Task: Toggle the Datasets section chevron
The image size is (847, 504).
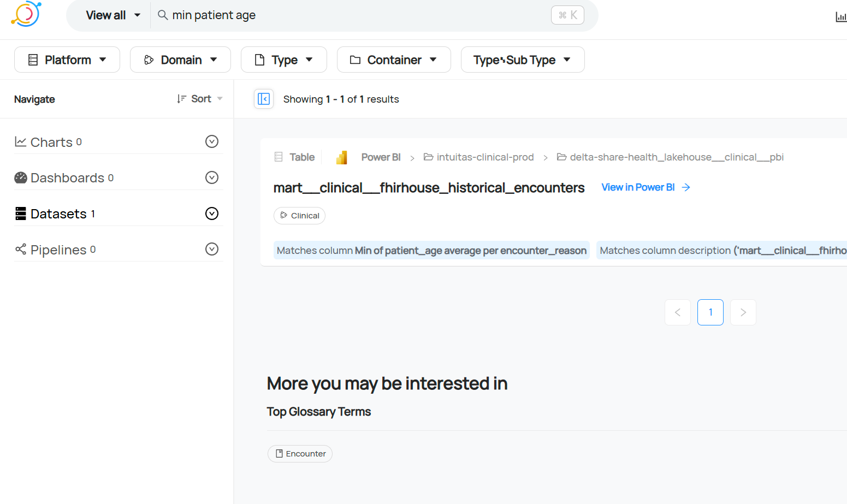Action: [x=212, y=214]
